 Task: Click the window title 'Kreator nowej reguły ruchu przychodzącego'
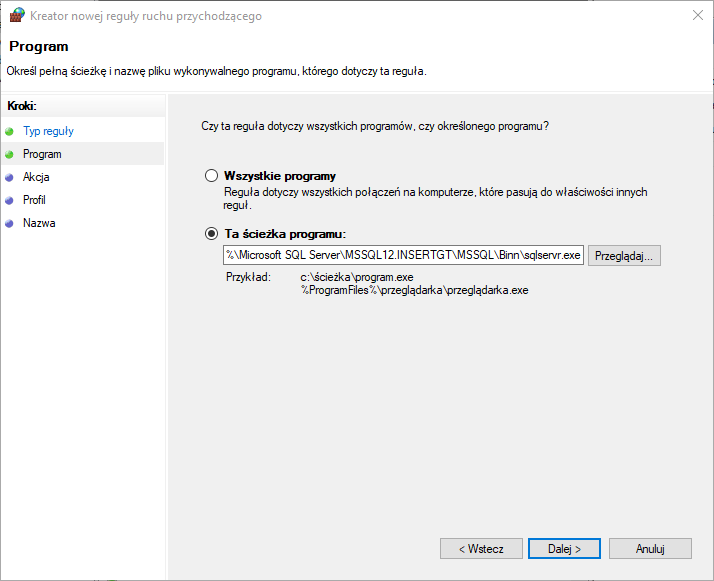click(x=146, y=16)
